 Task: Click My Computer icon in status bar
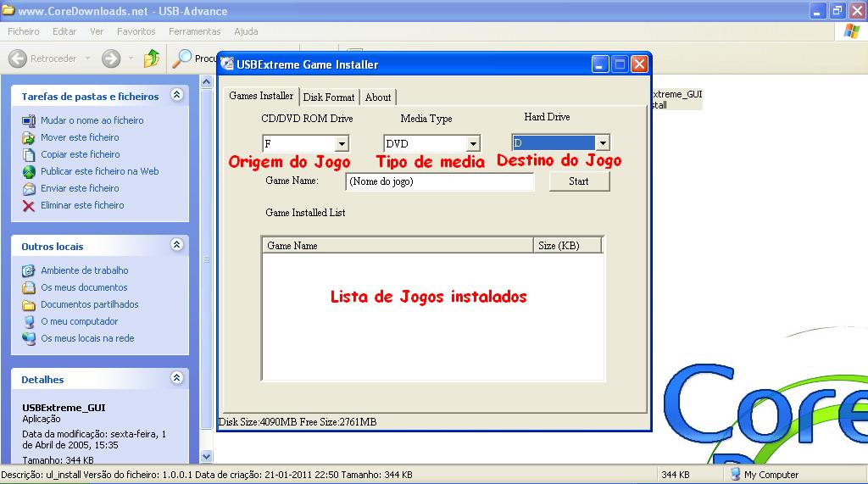[735, 474]
